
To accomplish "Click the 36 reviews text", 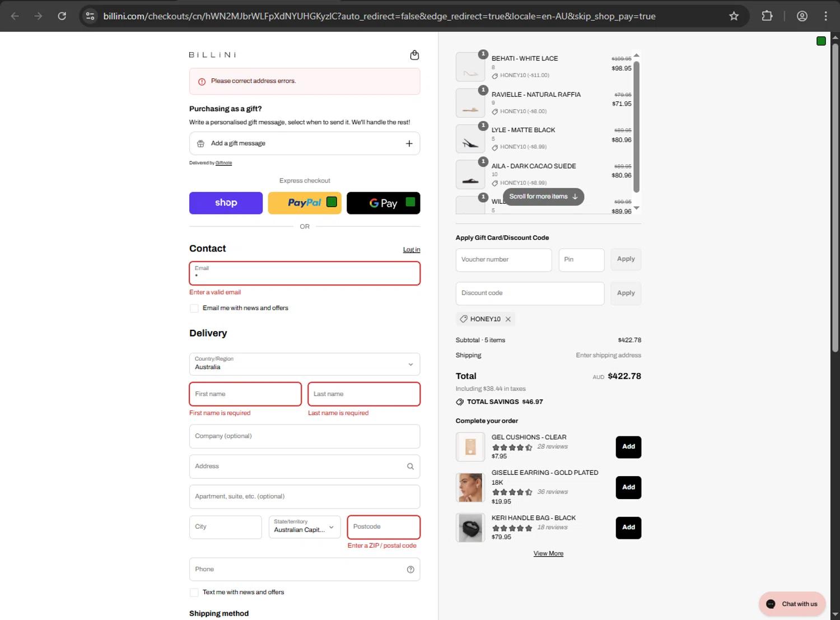I will coord(552,492).
